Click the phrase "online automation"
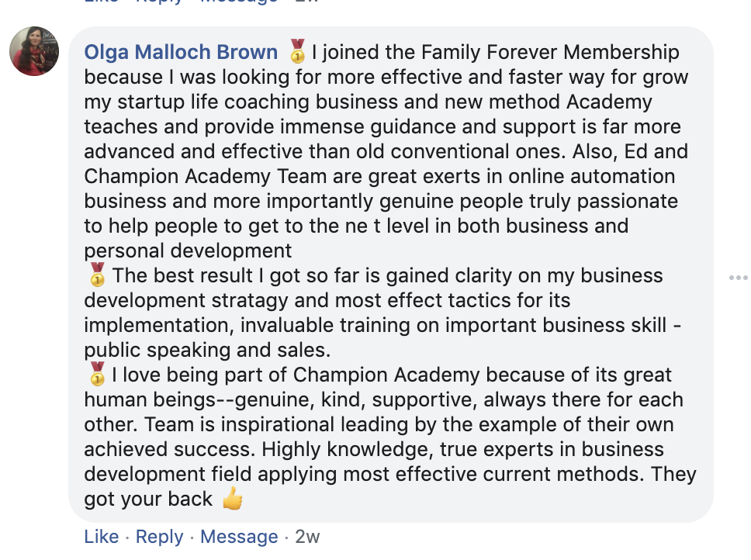Viewport: 751px width, 560px height. [585, 177]
